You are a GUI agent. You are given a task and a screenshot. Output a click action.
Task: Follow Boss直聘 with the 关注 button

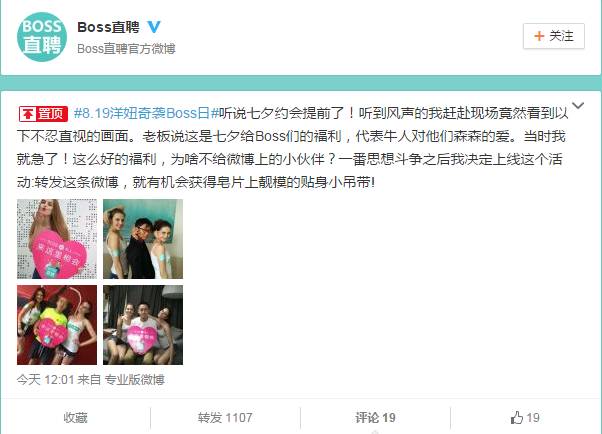click(554, 36)
